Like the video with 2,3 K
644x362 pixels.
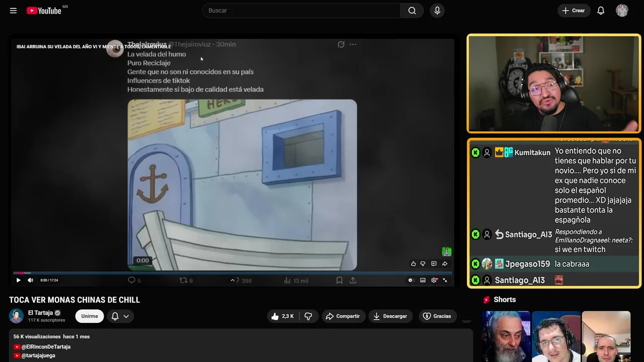point(282,316)
